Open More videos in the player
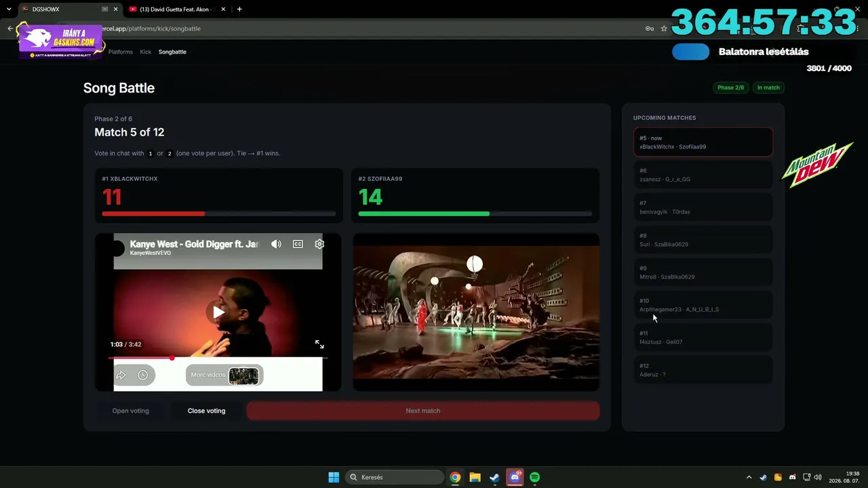This screenshot has height=488, width=868. (224, 375)
